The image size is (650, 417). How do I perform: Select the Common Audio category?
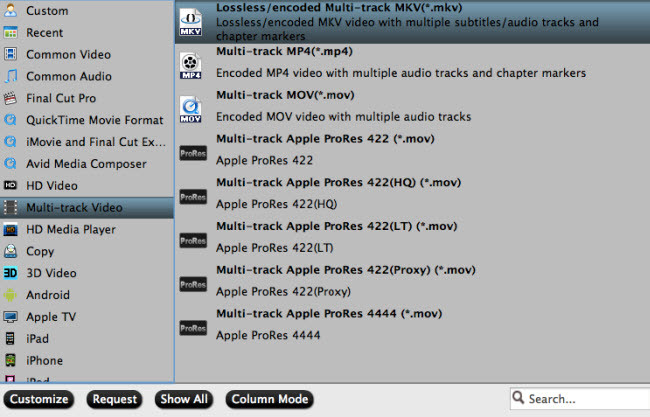tap(87, 76)
